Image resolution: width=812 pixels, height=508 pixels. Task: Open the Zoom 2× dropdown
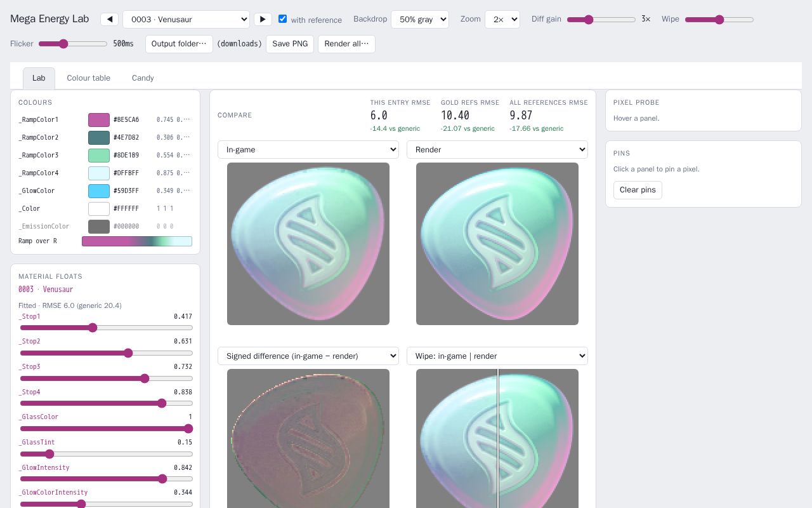[x=502, y=19]
